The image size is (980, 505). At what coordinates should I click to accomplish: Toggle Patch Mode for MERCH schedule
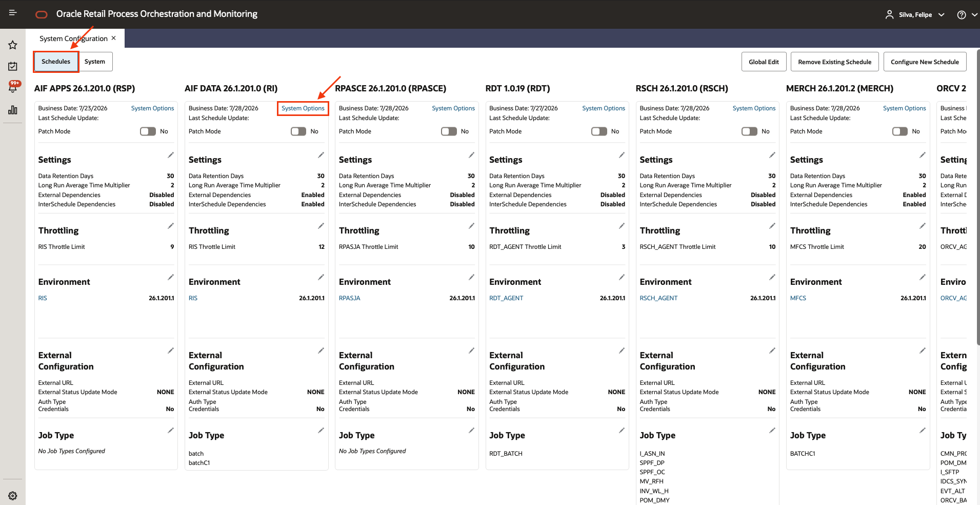(900, 131)
